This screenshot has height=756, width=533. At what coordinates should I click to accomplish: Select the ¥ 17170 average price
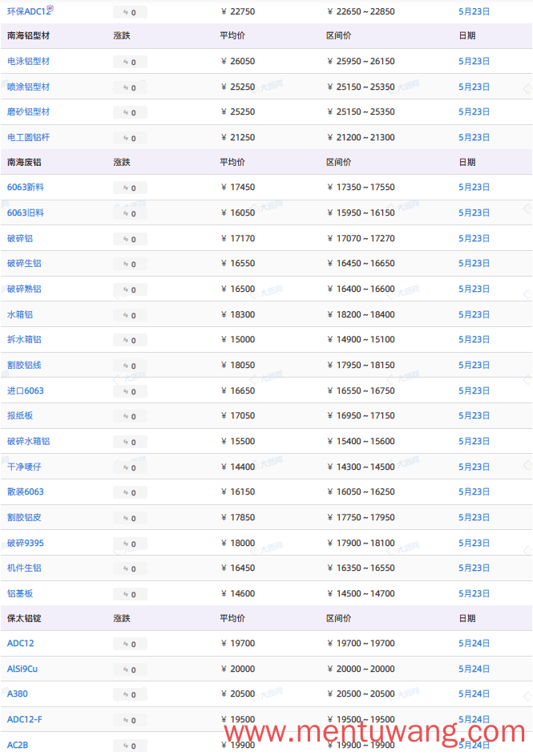point(238,238)
